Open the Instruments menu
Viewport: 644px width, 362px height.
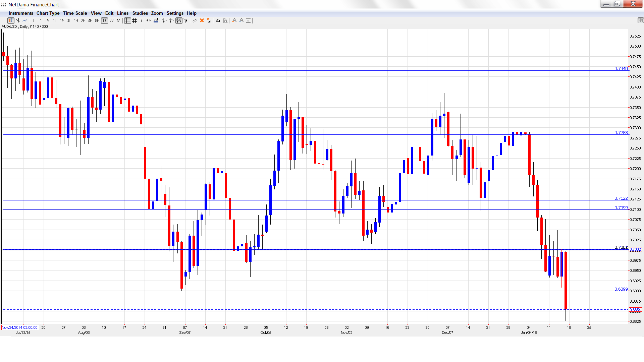pyautogui.click(x=21, y=13)
